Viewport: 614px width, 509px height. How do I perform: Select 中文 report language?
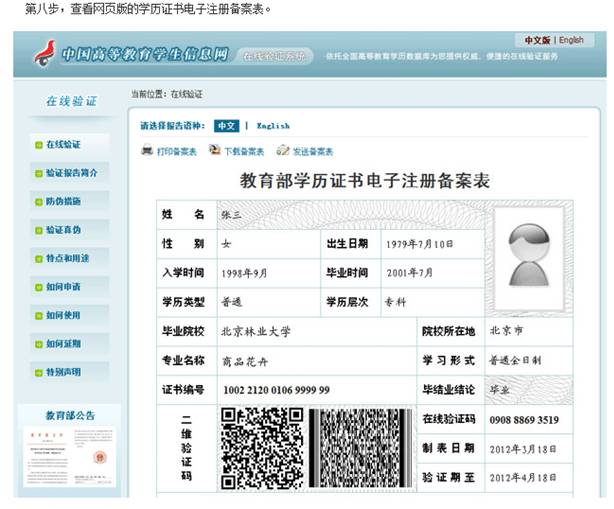[226, 126]
